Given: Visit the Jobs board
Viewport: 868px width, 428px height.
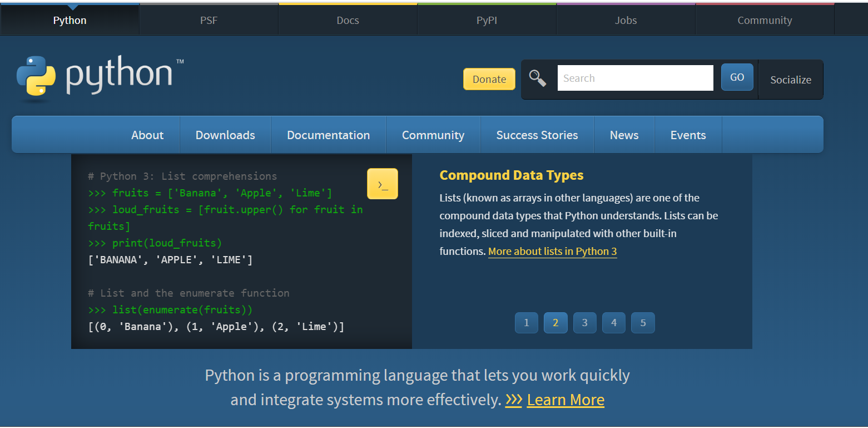Looking at the screenshot, I should coord(626,20).
